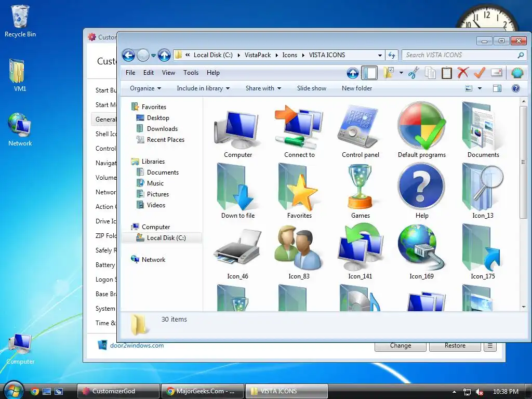Select Network in Explorer navigation pane
The image size is (532, 399).
tap(153, 260)
